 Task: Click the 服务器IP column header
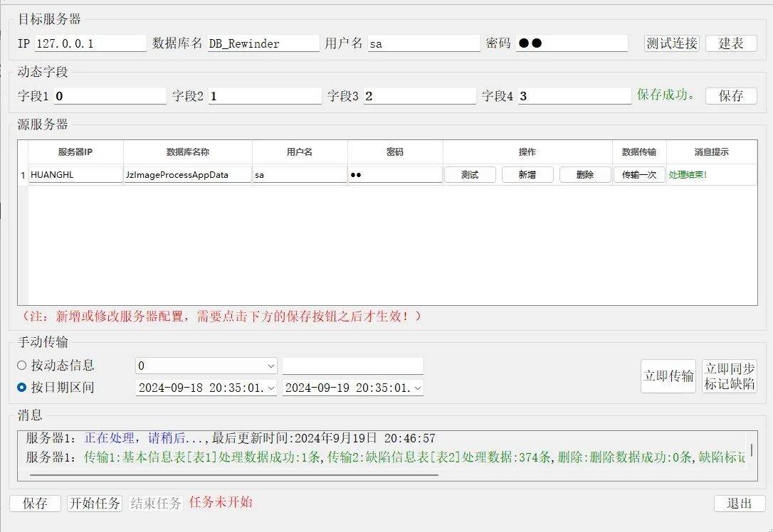pyautogui.click(x=75, y=152)
